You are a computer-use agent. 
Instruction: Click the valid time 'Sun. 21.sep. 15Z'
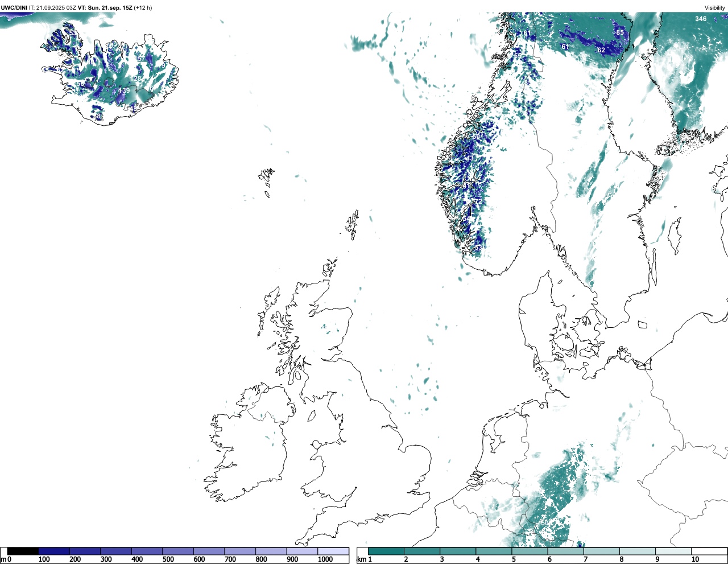click(111, 7)
